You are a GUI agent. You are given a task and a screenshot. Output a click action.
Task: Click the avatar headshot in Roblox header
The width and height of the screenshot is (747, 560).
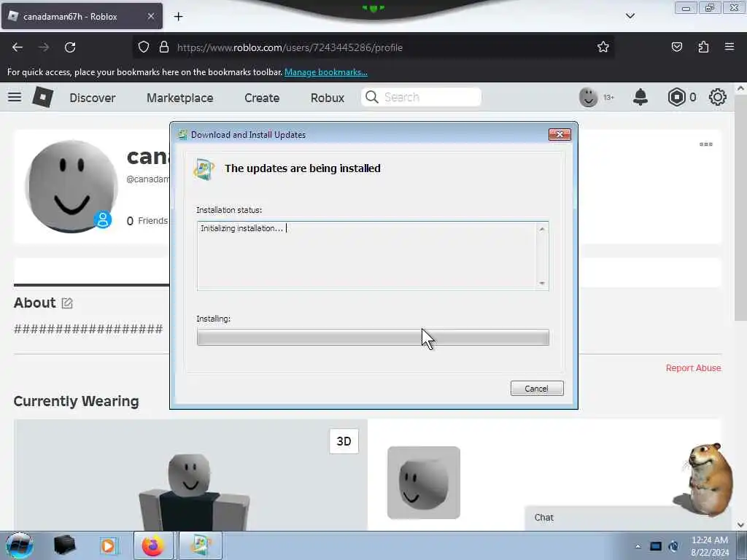click(589, 97)
